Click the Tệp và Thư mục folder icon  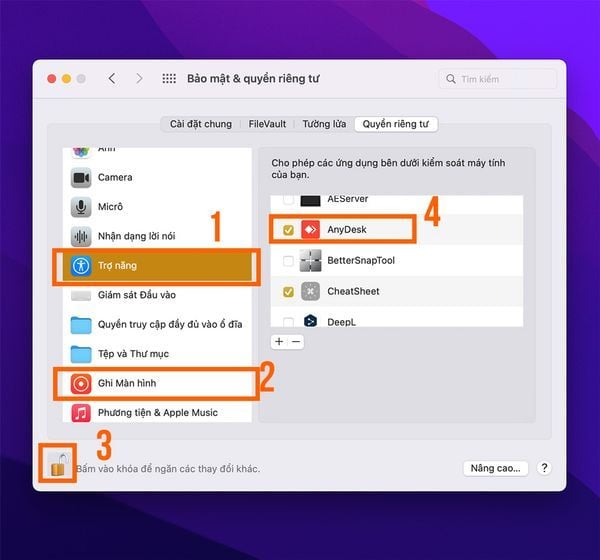(81, 354)
